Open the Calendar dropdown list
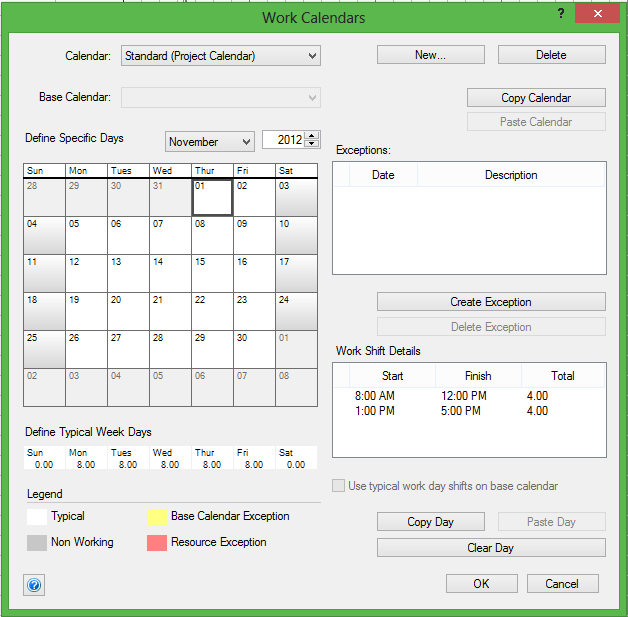Image resolution: width=628 pixels, height=617 pixels. click(x=313, y=56)
